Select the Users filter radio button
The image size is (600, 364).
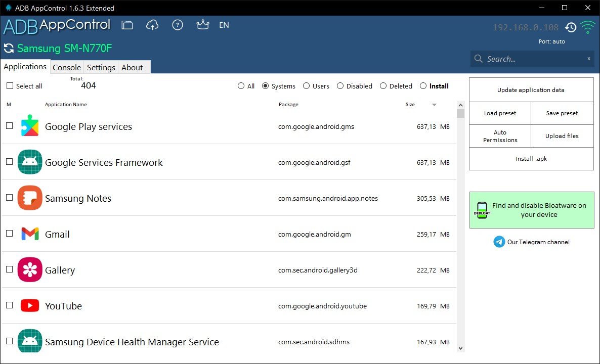coord(306,86)
